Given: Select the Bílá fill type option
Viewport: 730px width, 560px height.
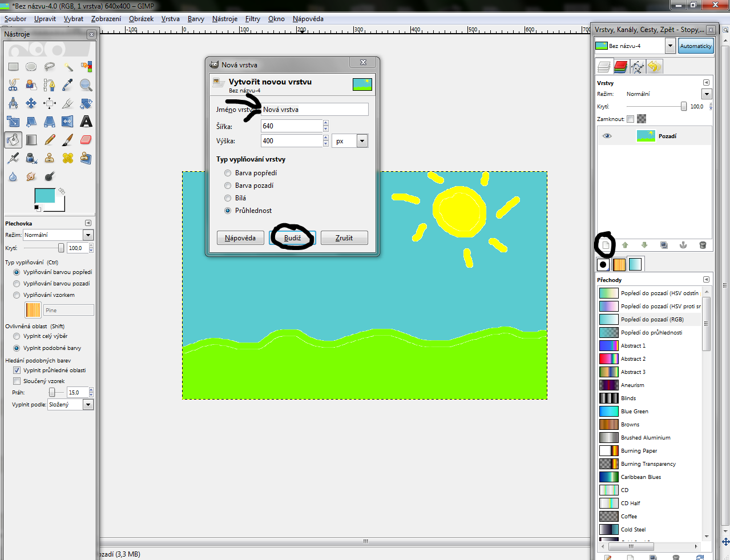Looking at the screenshot, I should (x=228, y=198).
